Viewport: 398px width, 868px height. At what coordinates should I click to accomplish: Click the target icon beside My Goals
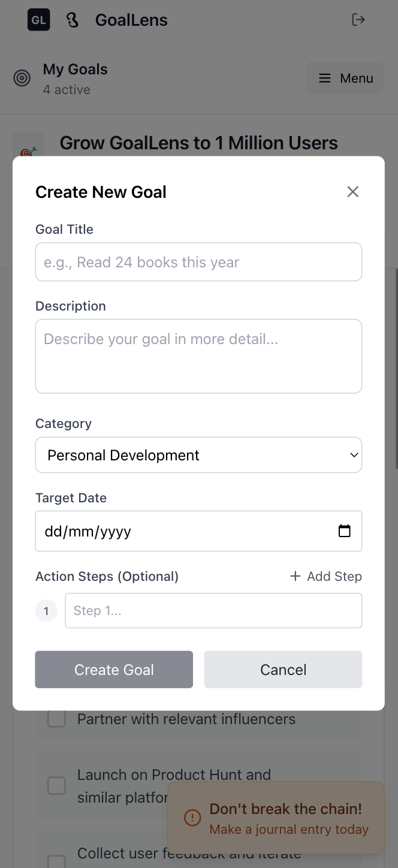pyautogui.click(x=22, y=78)
